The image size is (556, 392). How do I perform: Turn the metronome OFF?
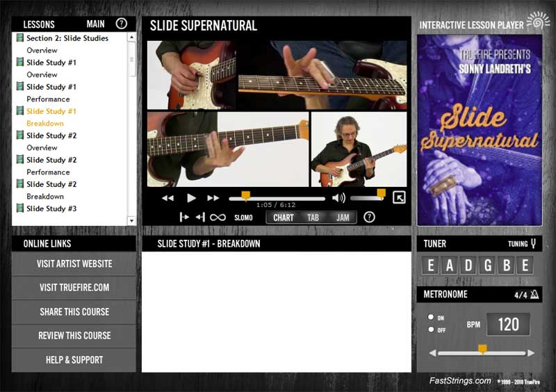(x=431, y=329)
